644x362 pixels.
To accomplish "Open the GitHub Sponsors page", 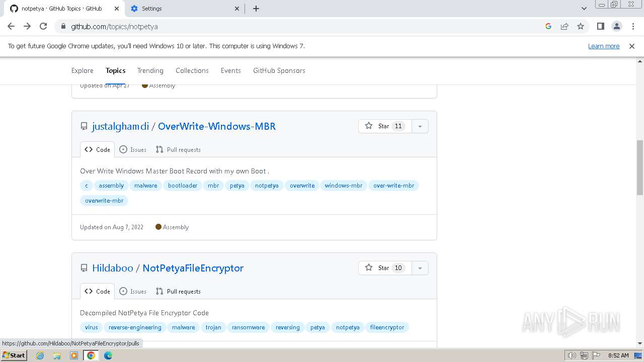I will pos(279,70).
